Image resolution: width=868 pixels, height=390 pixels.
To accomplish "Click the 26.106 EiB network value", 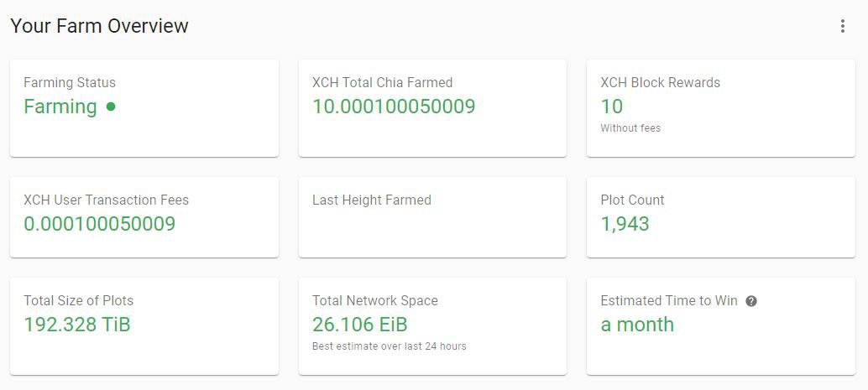I will pos(360,325).
